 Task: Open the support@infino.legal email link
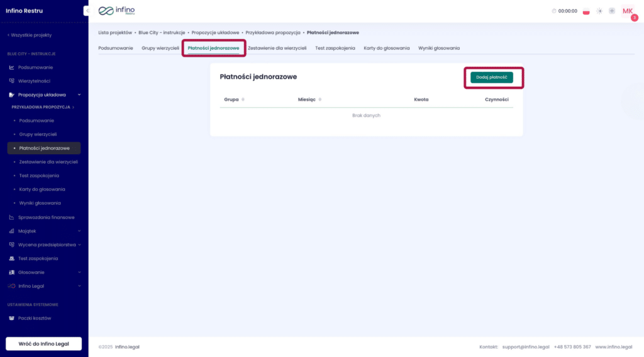point(525,347)
